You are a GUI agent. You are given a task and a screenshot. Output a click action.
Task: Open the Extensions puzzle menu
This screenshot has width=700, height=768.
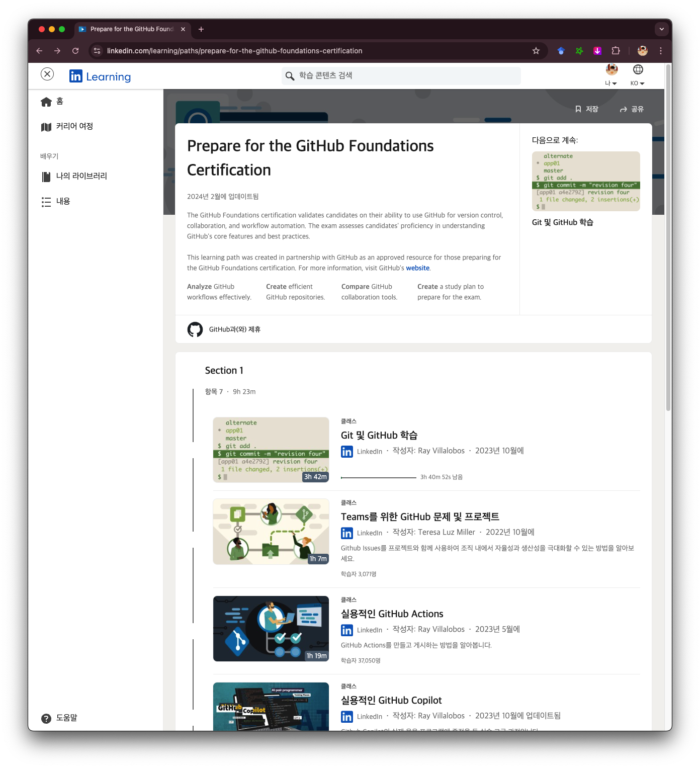coord(616,51)
